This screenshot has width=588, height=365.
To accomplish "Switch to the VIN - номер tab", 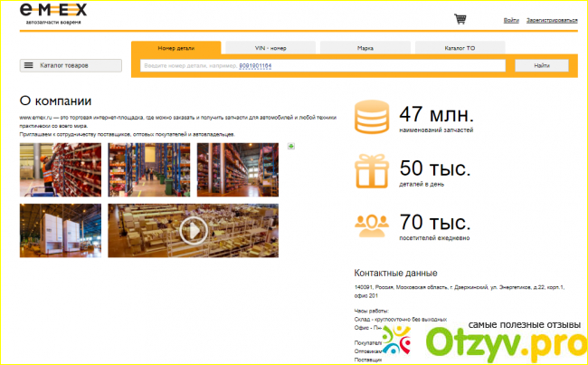I will tap(270, 47).
